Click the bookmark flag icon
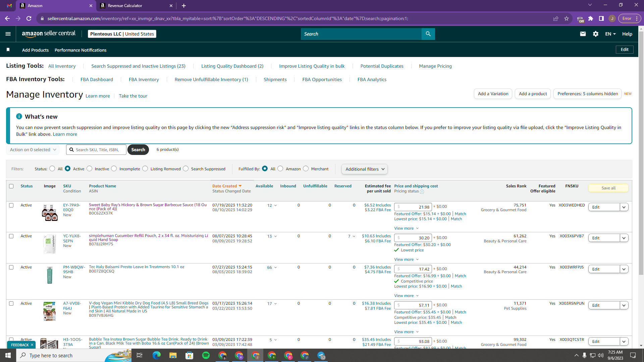This screenshot has height=362, width=644. point(8,50)
